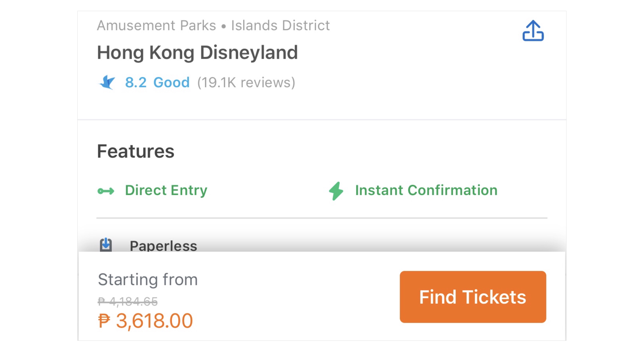Screen dimensions: 644x351
Task: Click the Instant Confirmation feature label
Action: [426, 190]
